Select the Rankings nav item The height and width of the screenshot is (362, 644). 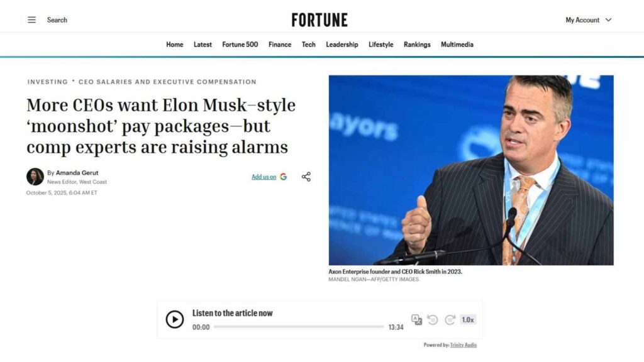pyautogui.click(x=417, y=45)
